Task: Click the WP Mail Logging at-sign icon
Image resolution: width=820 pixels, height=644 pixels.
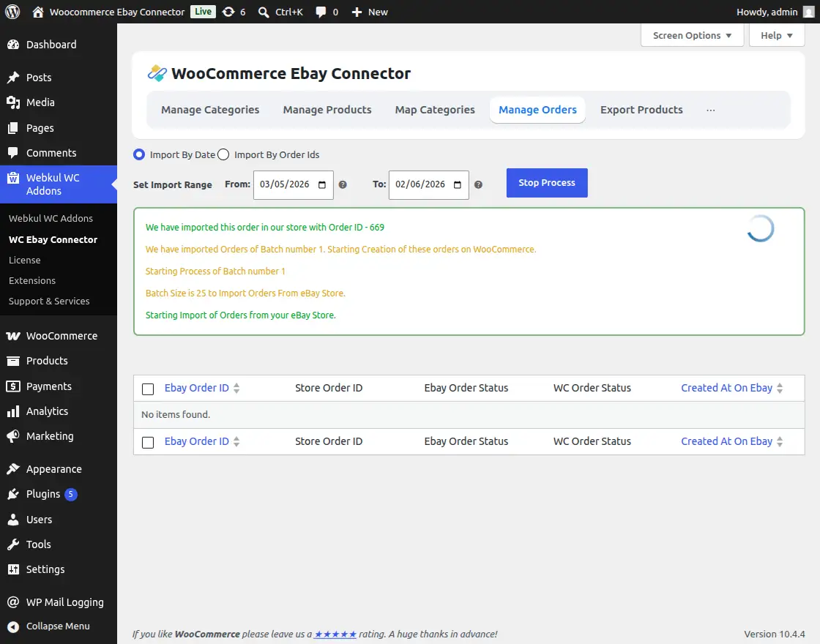Action: pyautogui.click(x=14, y=603)
